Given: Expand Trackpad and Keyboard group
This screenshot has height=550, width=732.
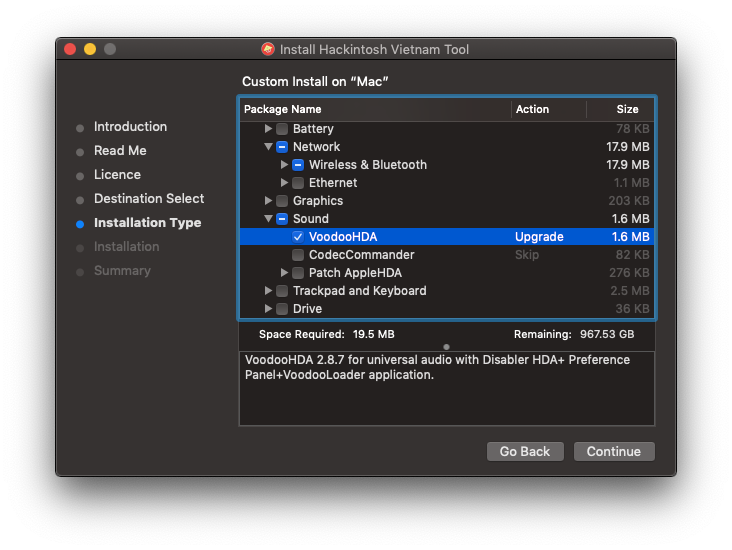Looking at the screenshot, I should (268, 290).
